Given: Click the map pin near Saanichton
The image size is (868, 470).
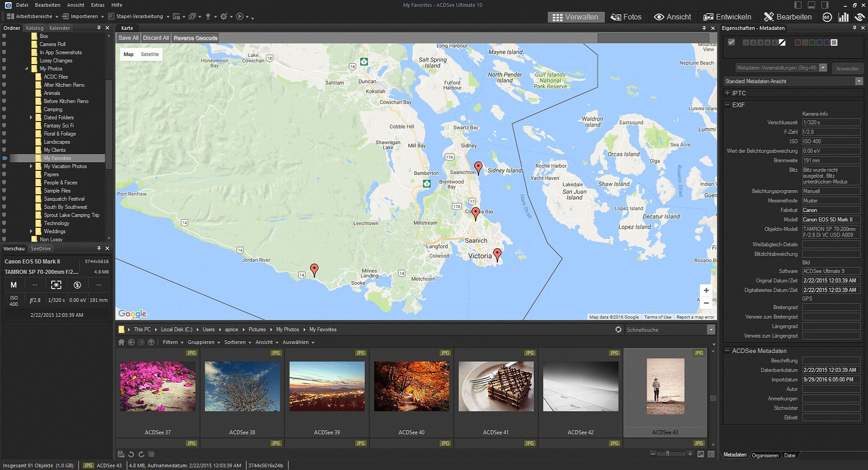Looking at the screenshot, I should (x=478, y=168).
